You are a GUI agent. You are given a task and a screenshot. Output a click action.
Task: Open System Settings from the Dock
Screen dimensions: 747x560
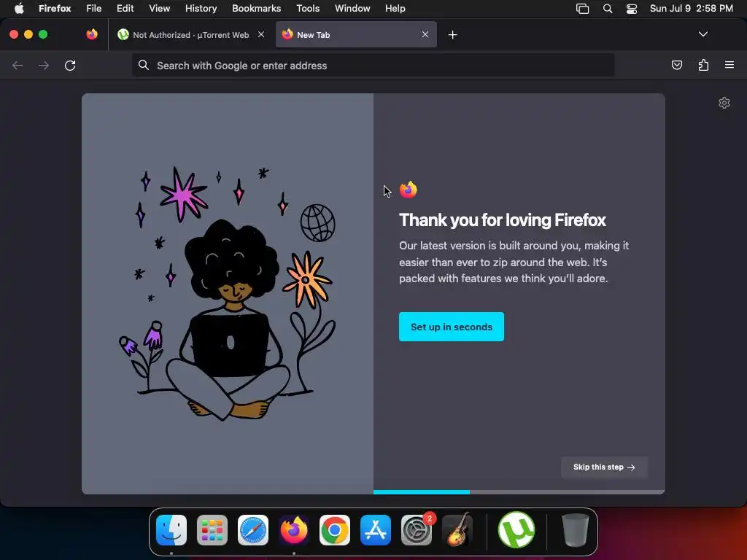pyautogui.click(x=417, y=530)
